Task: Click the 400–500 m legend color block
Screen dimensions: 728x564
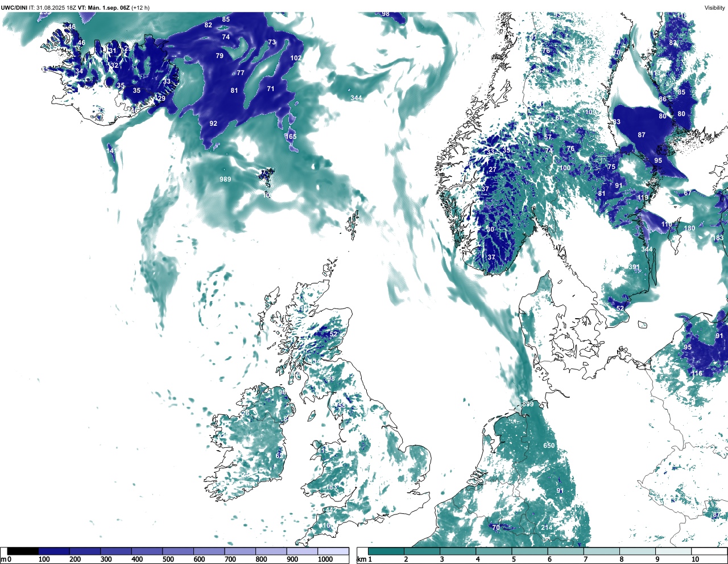Action: (147, 551)
